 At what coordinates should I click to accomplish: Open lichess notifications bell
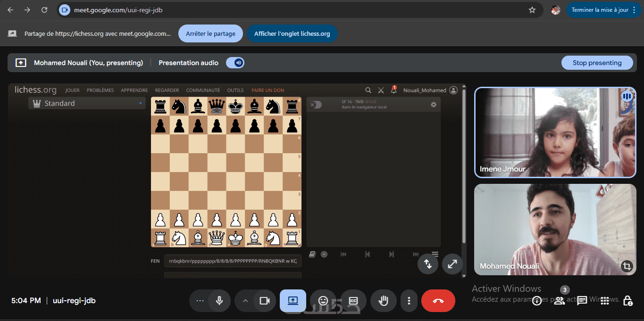point(394,90)
